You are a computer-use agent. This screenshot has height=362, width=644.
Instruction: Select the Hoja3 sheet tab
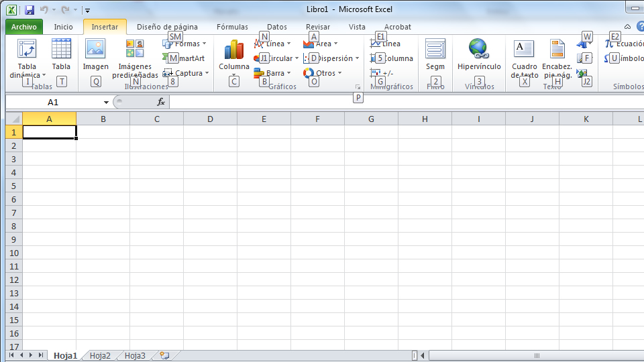[x=135, y=355]
